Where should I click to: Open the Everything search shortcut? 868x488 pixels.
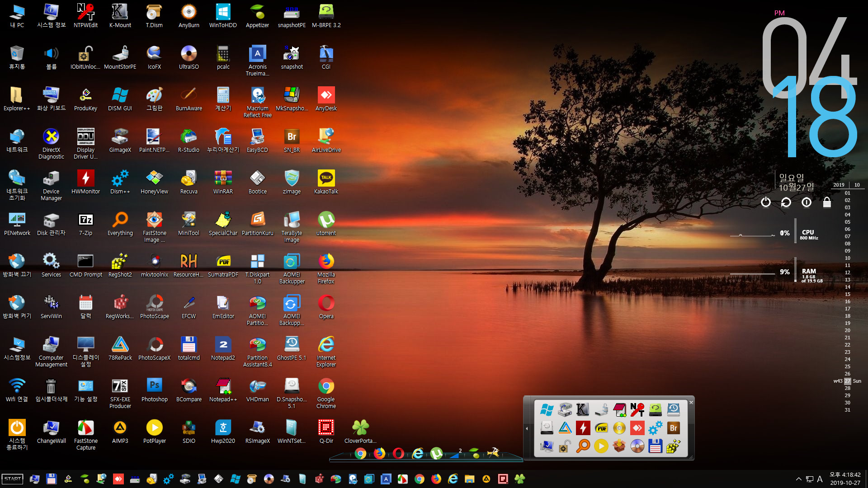pyautogui.click(x=120, y=224)
